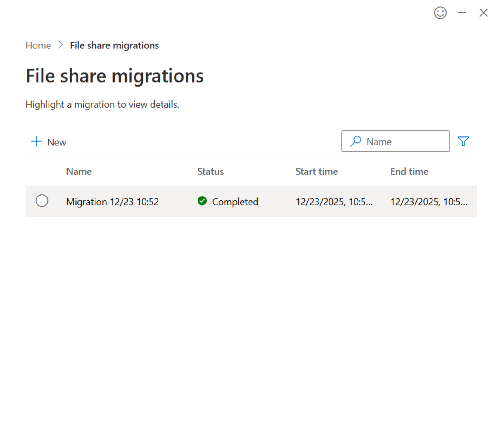Click the minimize window icon
The height and width of the screenshot is (445, 504).
point(462,13)
